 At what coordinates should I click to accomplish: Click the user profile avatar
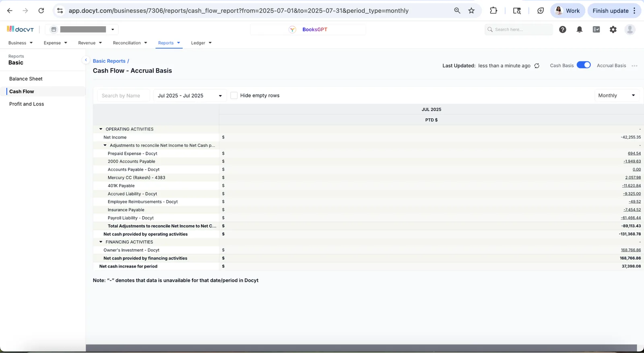(x=630, y=29)
